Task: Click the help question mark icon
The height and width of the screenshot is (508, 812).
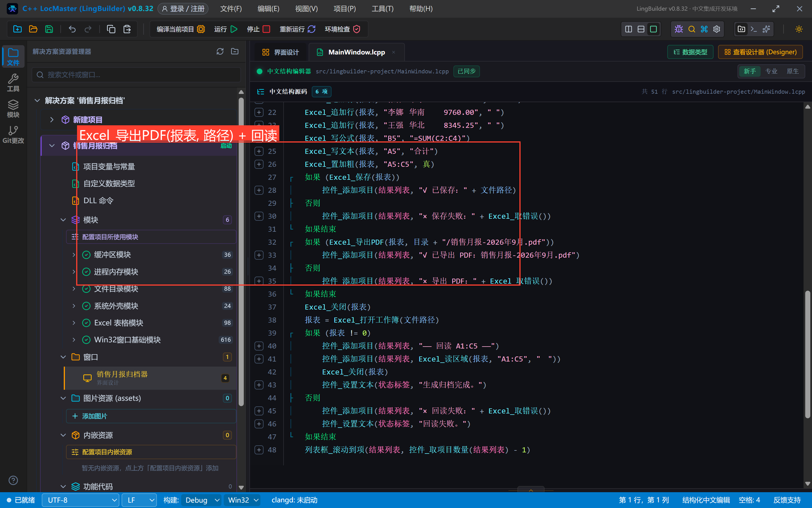Action: pos(13,480)
